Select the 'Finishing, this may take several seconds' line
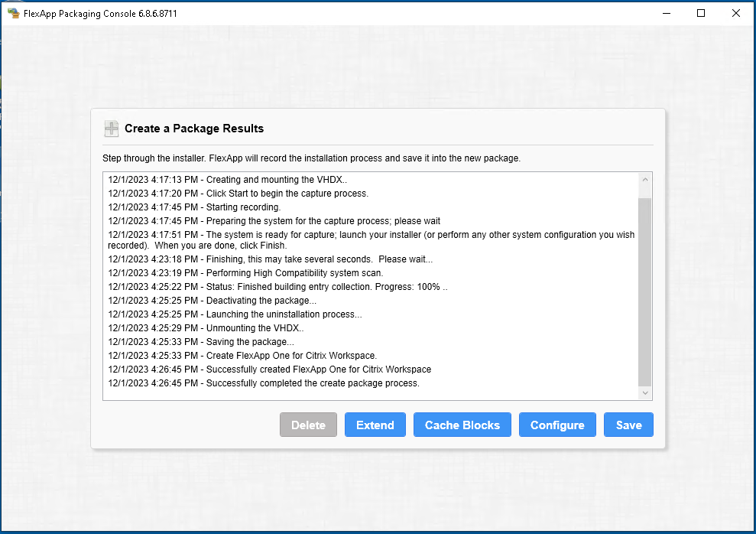This screenshot has height=534, width=756. [x=270, y=259]
